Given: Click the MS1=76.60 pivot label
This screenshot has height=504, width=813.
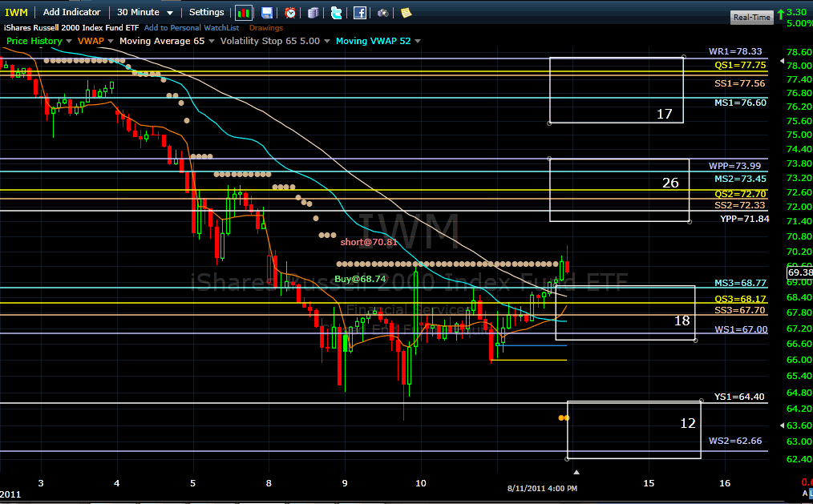Looking at the screenshot, I should coord(740,103).
